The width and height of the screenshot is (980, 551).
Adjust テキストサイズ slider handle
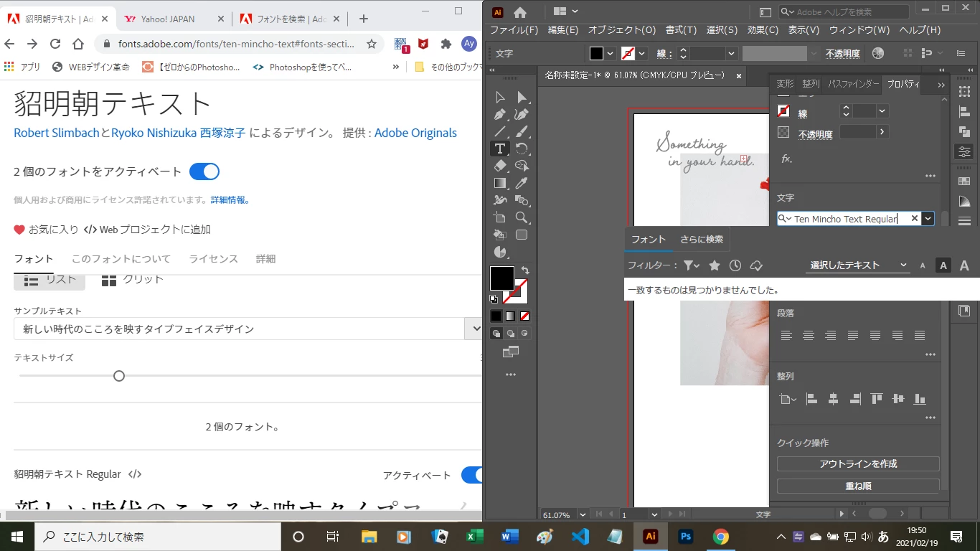pos(119,376)
